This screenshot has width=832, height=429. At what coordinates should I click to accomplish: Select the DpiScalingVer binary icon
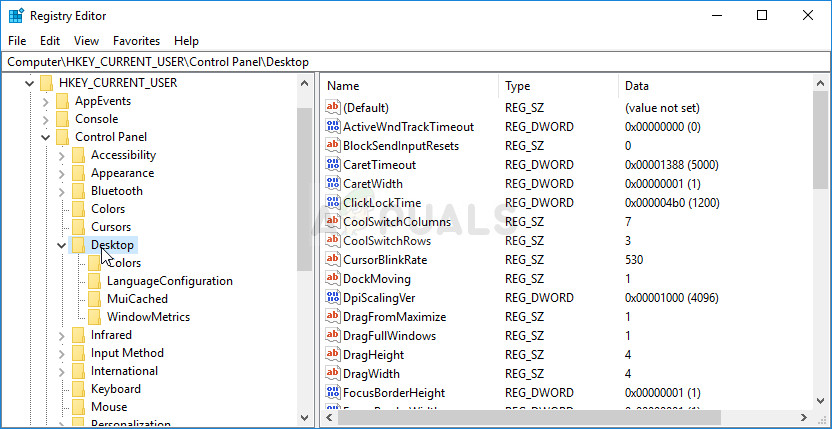pos(333,298)
